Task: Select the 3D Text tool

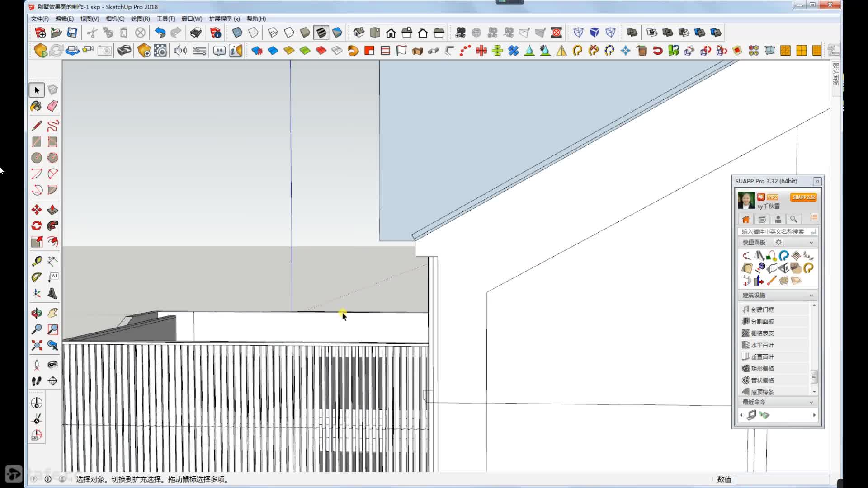Action: pyautogui.click(x=52, y=294)
